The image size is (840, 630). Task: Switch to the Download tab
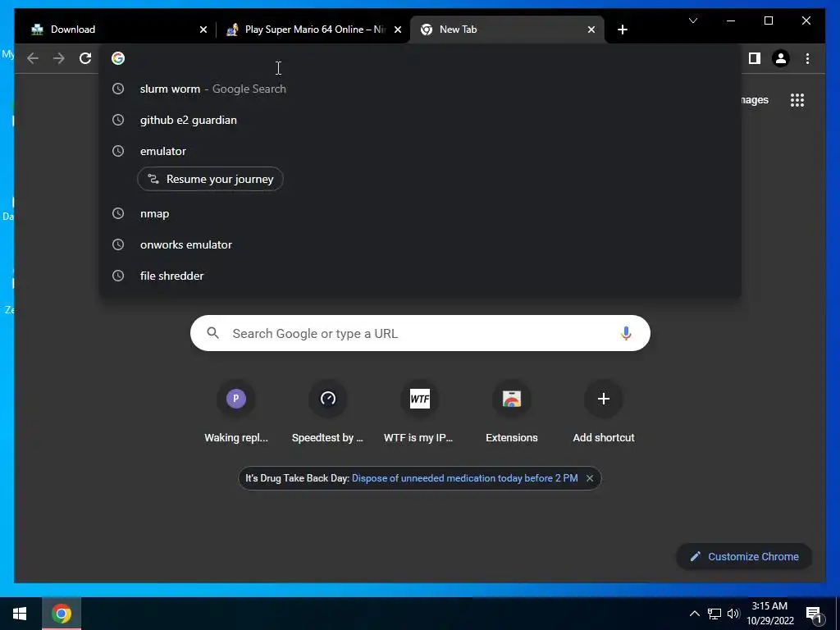[119, 30]
